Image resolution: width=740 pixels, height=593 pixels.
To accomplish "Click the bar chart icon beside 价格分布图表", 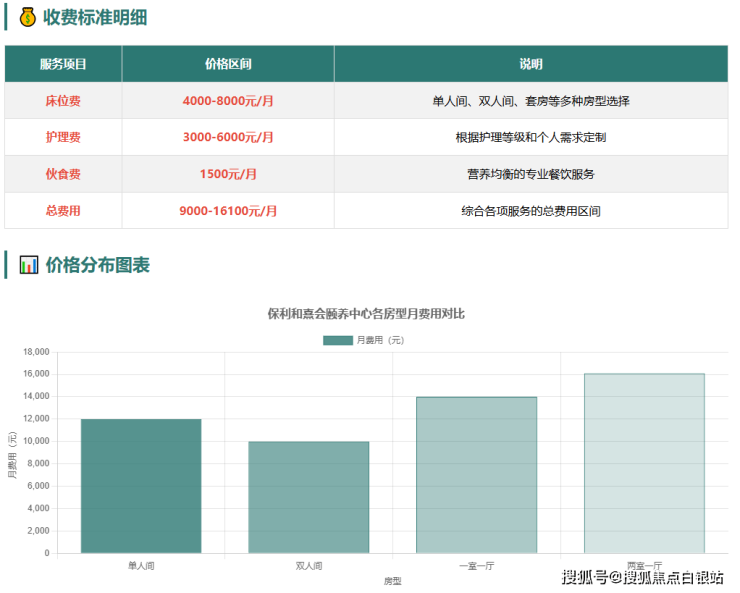I will [29, 265].
